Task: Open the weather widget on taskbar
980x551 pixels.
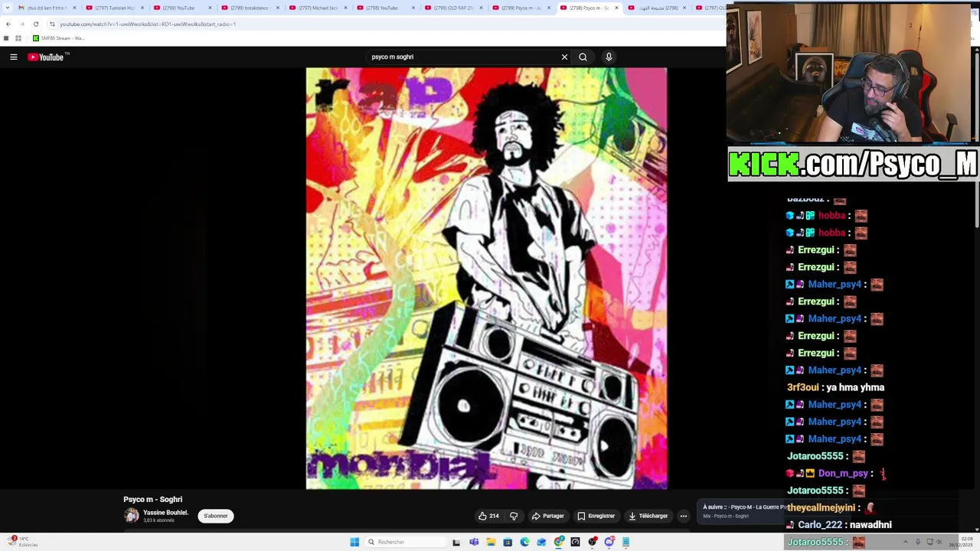Action: pos(21,542)
